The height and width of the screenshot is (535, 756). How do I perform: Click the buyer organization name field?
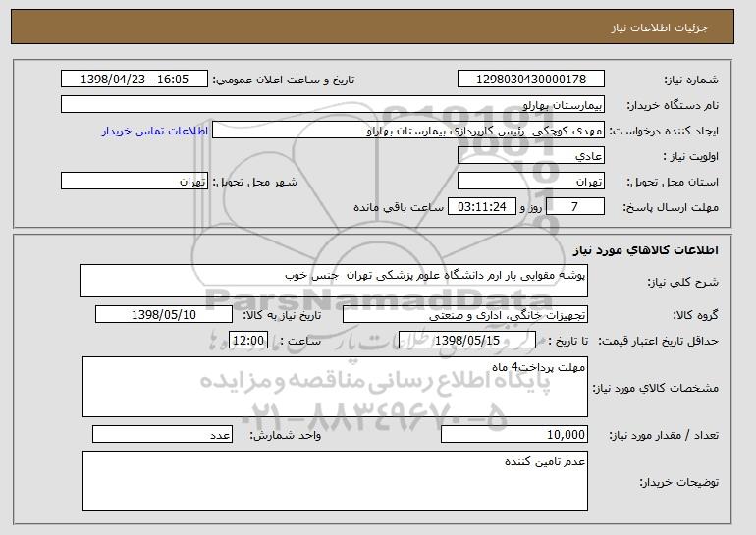[333, 105]
